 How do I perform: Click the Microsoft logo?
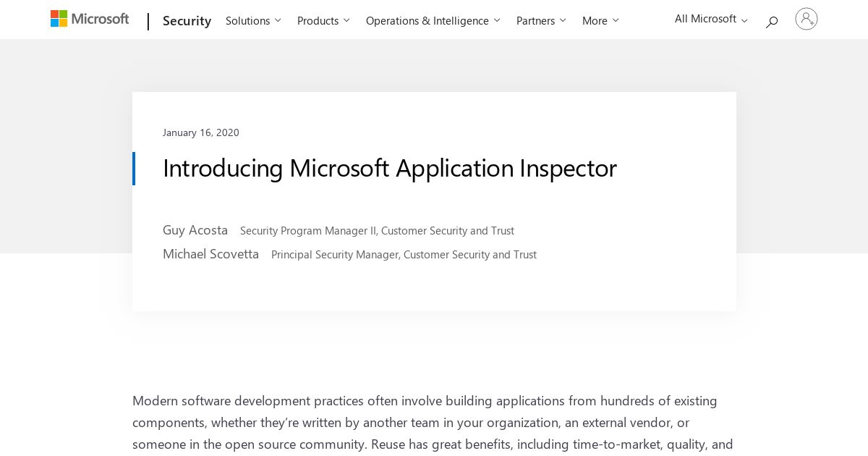pos(90,19)
